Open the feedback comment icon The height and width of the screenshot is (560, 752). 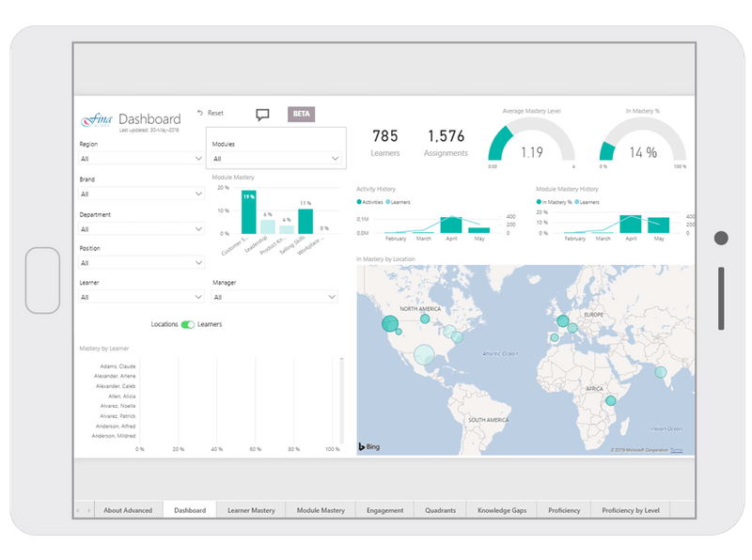point(261,114)
